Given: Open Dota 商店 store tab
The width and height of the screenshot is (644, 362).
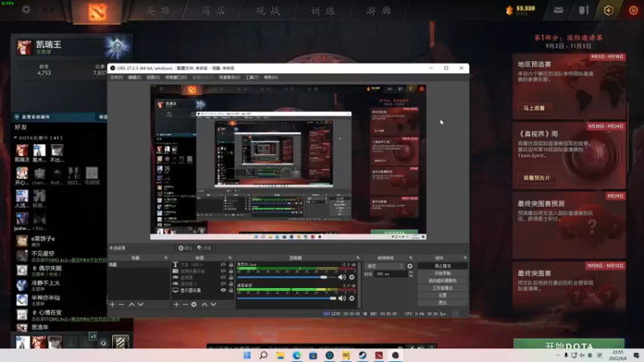Looking at the screenshot, I should (213, 10).
